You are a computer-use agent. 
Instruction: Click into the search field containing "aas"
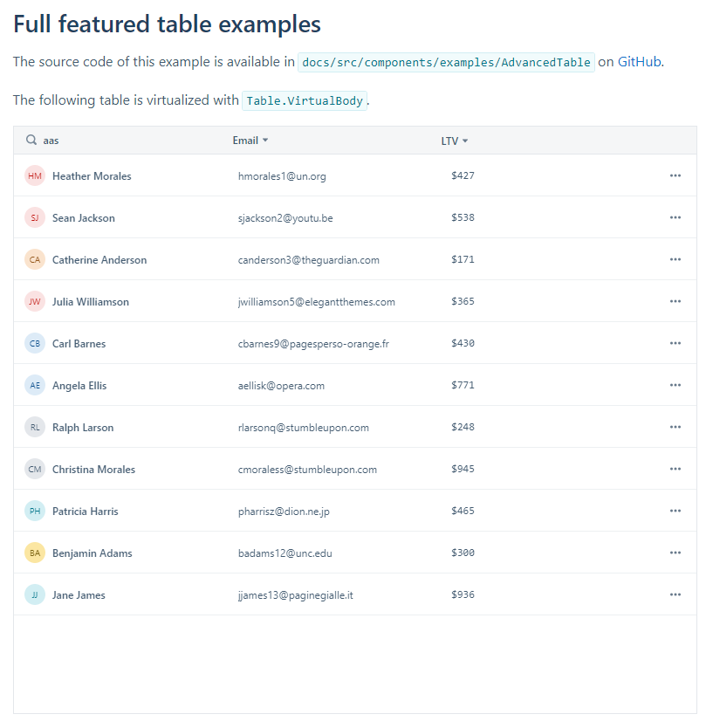tap(122, 141)
